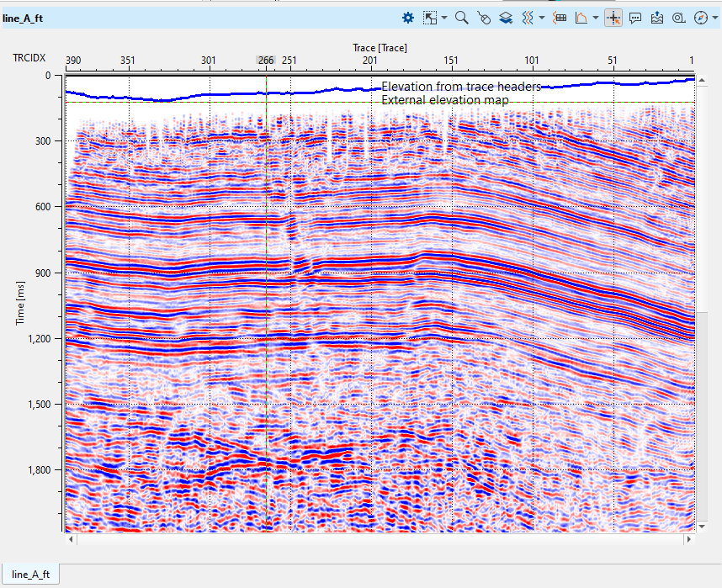Screen dimensions: 722x588
Task: Expand the wiggle display dropdown arrow
Action: (x=542, y=18)
